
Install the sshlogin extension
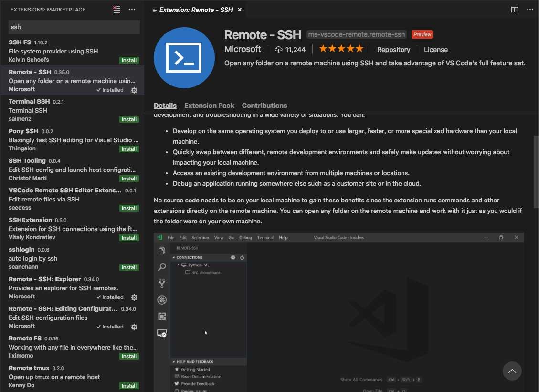coord(129,267)
